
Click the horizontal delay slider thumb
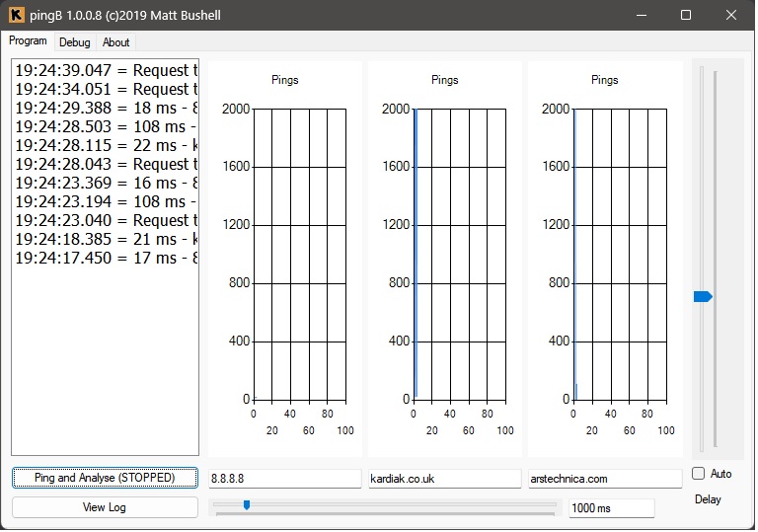[x=247, y=505]
